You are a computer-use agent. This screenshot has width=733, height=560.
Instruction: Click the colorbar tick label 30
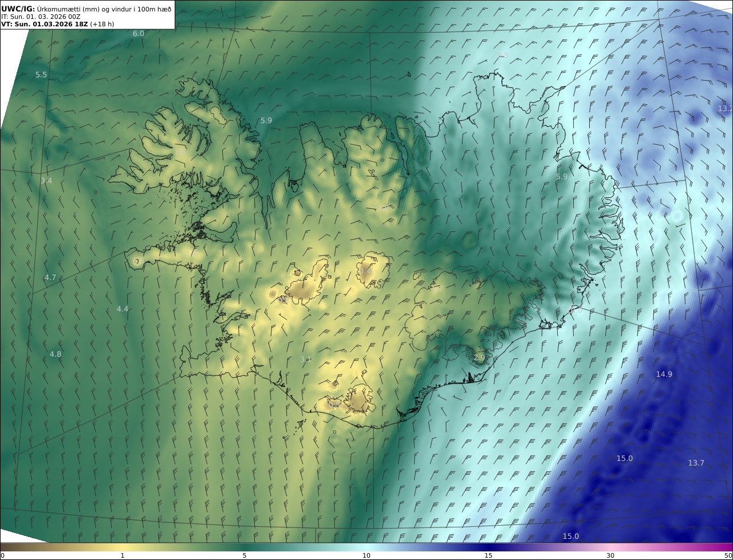coord(610,555)
